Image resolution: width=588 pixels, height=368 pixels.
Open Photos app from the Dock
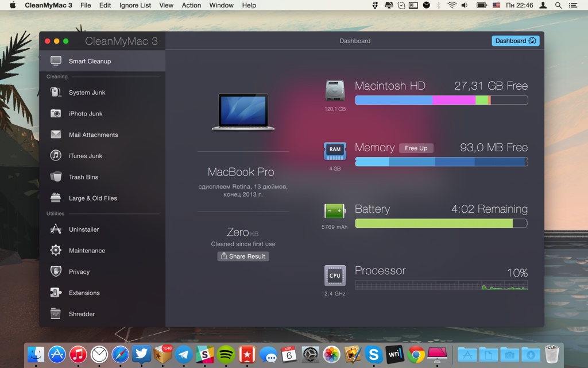point(331,354)
